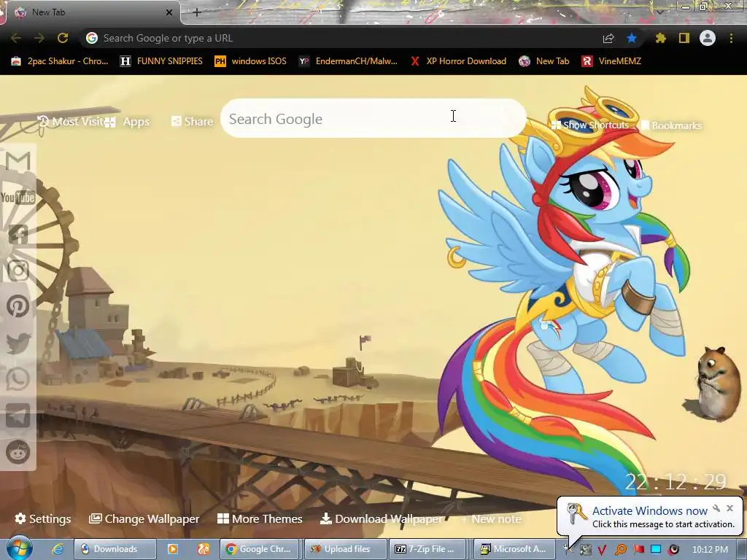Open the Reddit sidebar shortcut
747x560 pixels.
click(18, 452)
